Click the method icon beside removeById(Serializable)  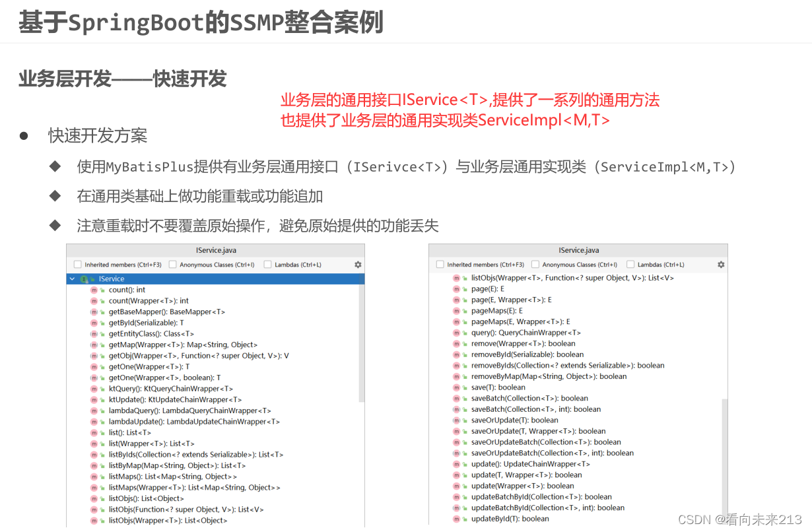tap(456, 354)
